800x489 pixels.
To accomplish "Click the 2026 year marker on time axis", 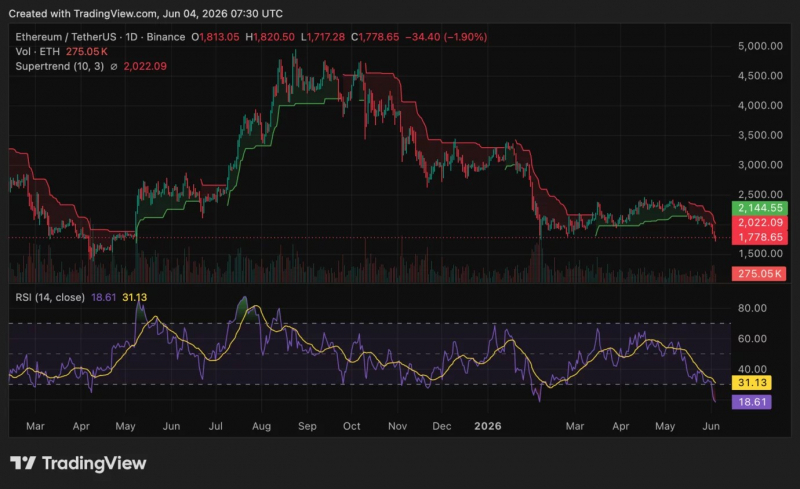I will pyautogui.click(x=488, y=426).
